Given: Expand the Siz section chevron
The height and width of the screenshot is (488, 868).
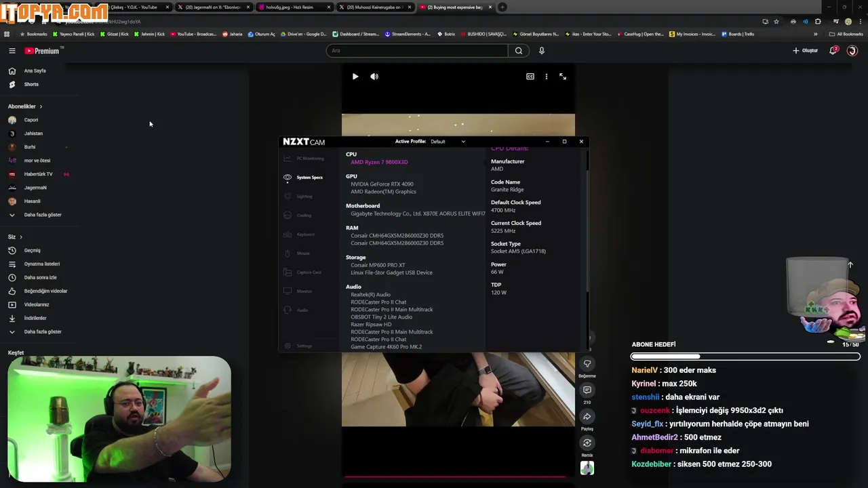Looking at the screenshot, I should coord(21,237).
